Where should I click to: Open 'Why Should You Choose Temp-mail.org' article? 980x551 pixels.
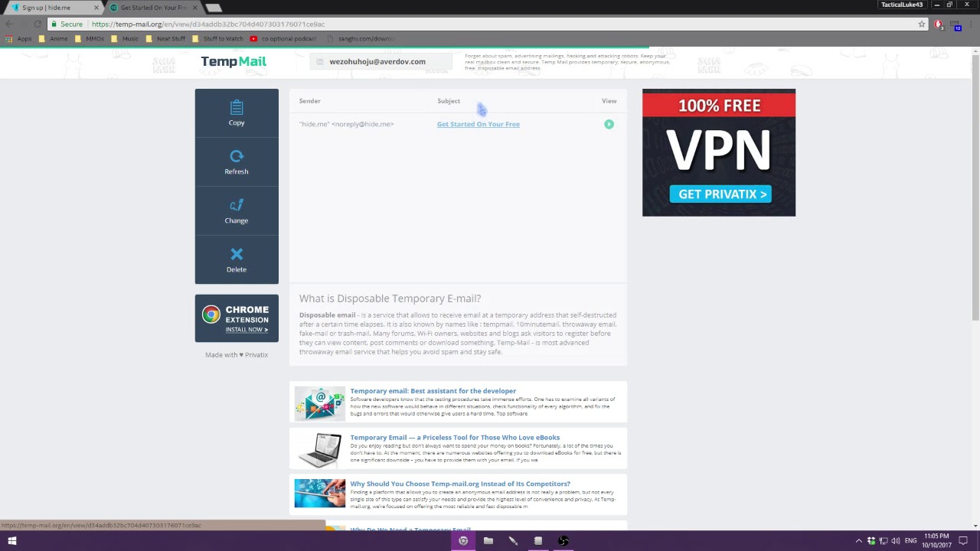pyautogui.click(x=460, y=484)
